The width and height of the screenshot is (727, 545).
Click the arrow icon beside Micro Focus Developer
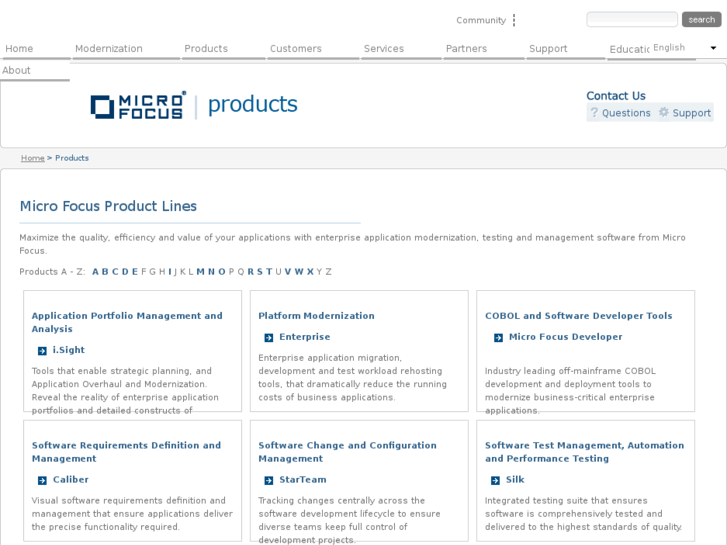coord(498,338)
